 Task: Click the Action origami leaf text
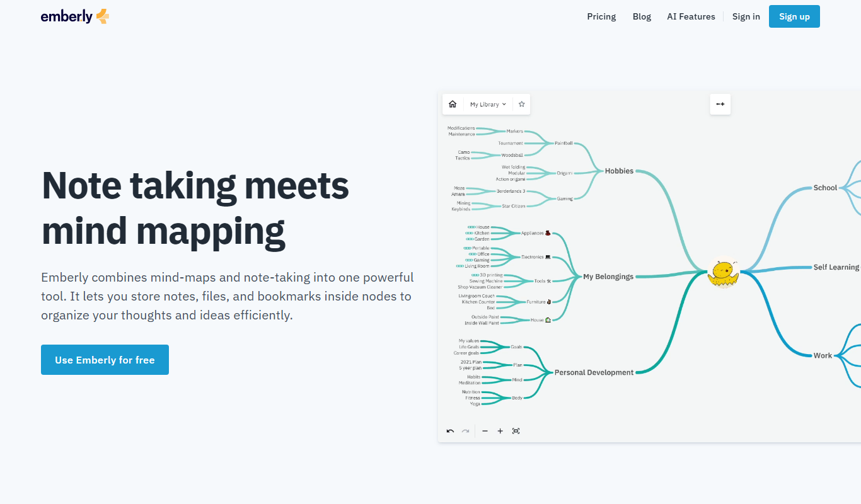click(511, 179)
